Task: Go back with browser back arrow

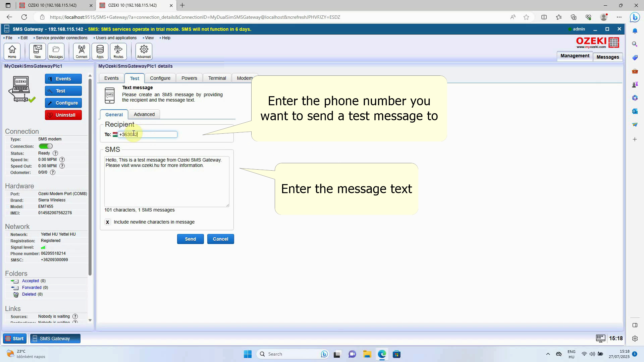Action: (9, 17)
